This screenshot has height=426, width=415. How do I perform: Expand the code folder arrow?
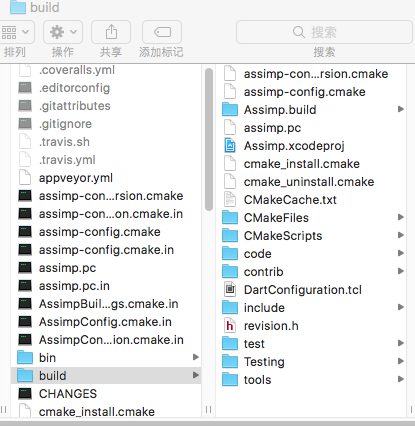click(x=401, y=253)
